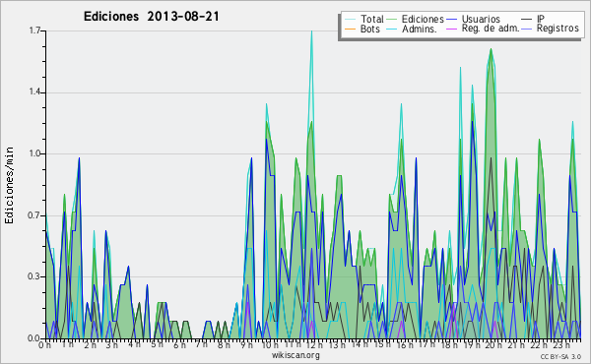Click the '2 h' x-axis label
This screenshot has height=364, width=591.
(x=90, y=345)
